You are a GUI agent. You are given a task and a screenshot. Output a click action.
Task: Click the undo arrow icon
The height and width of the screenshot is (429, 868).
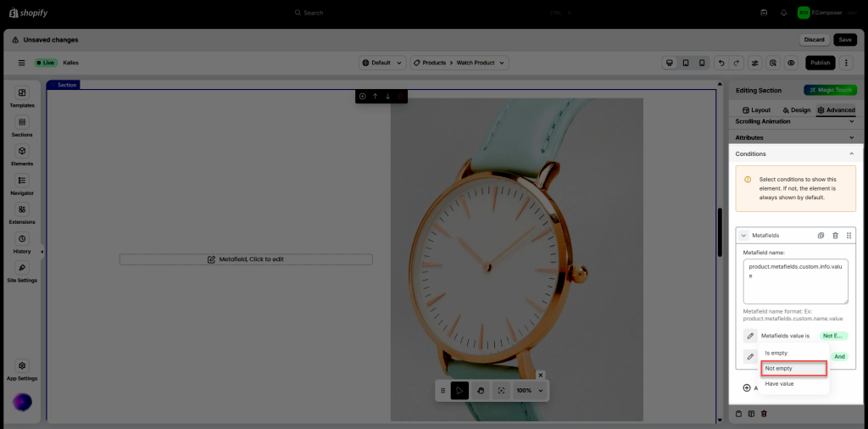click(721, 63)
